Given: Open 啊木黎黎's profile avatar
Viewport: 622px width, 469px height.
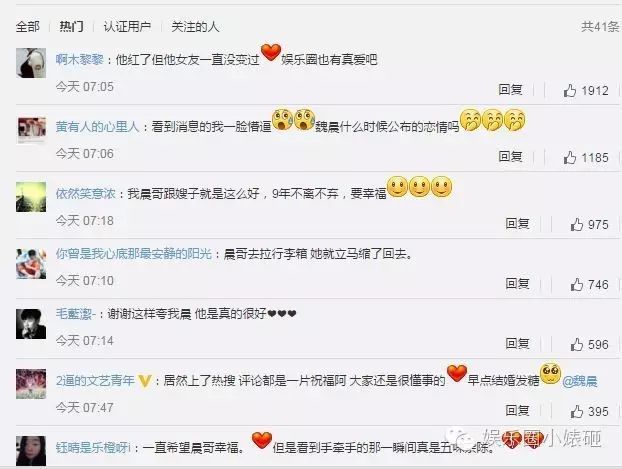Looking at the screenshot, I should (31, 63).
